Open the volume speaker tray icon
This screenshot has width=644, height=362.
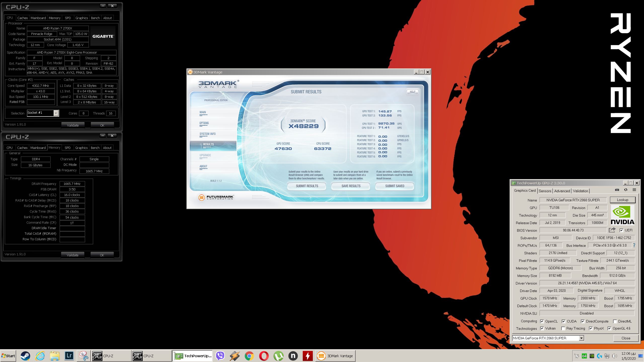click(615, 356)
